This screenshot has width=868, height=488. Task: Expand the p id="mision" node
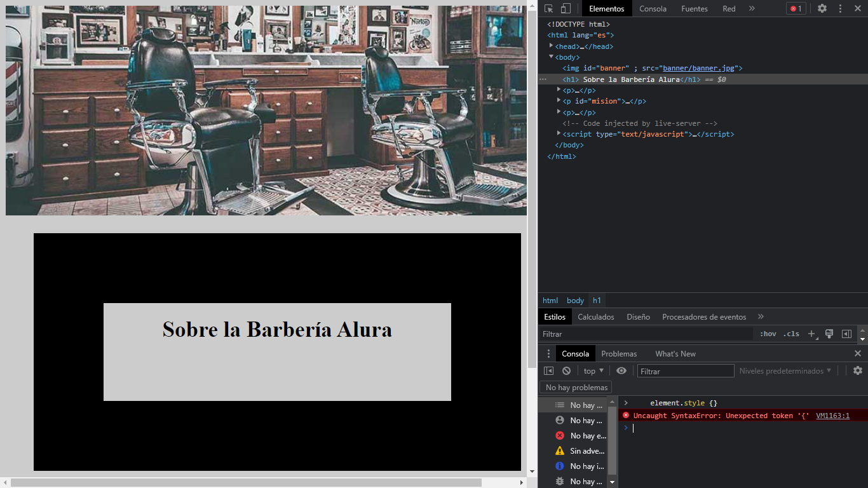coord(559,100)
